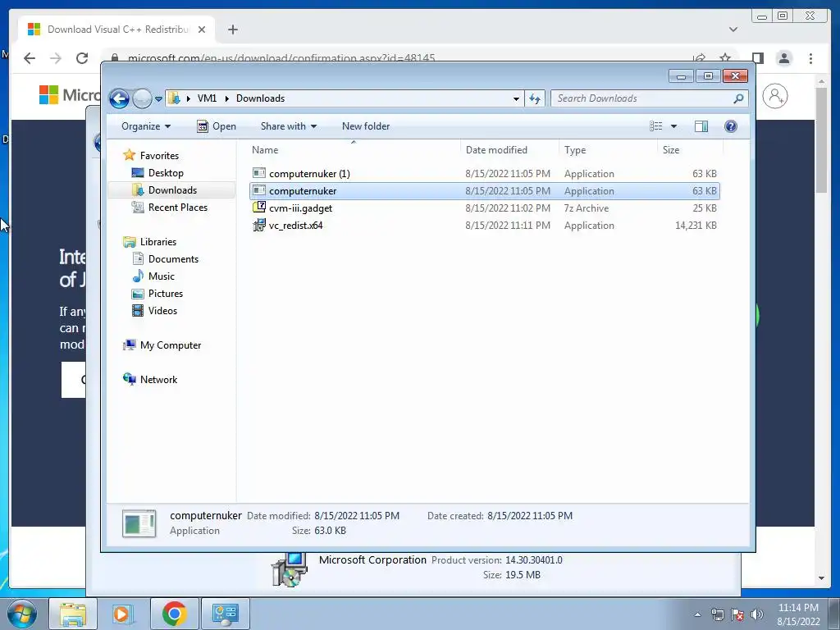Screen dimensions: 840x630
Task: Open the Chrome profile avatar
Action: (783, 58)
